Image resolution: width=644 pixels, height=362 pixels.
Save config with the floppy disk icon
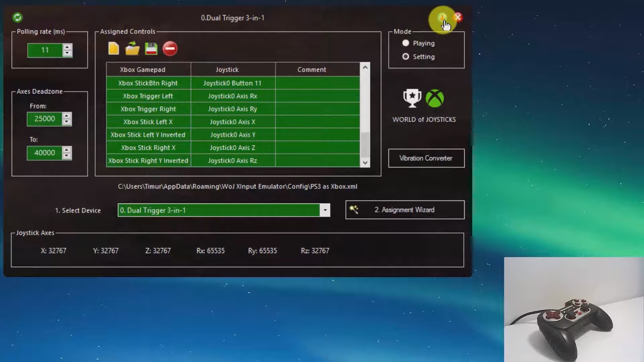[x=151, y=49]
